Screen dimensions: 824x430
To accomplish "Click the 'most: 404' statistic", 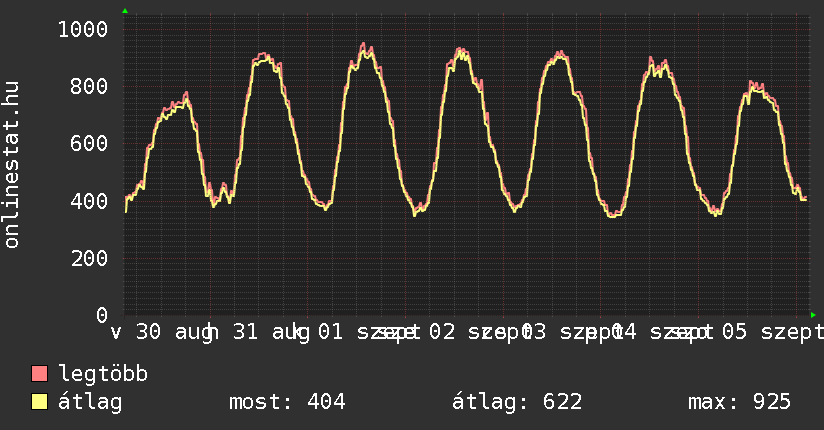I will click(287, 402).
